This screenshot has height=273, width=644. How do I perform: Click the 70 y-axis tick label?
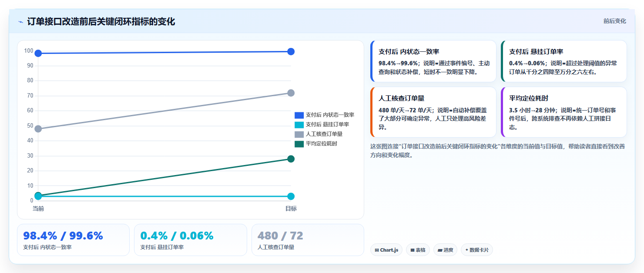click(30, 95)
